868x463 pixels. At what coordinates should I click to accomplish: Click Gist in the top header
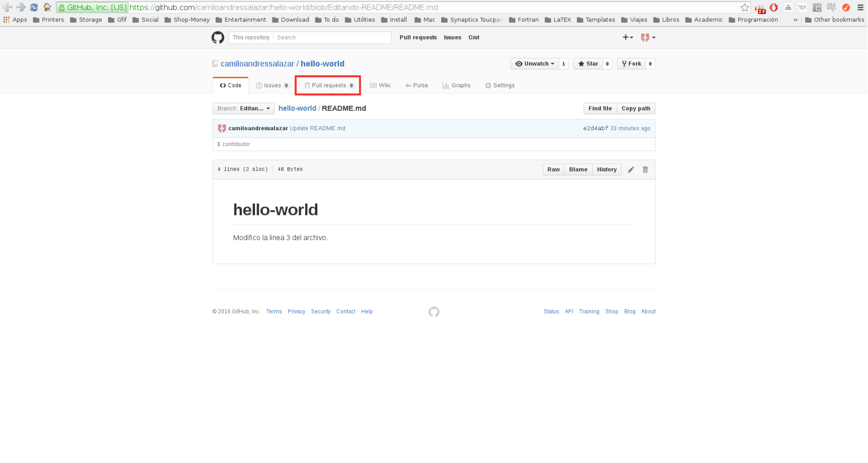474,38
